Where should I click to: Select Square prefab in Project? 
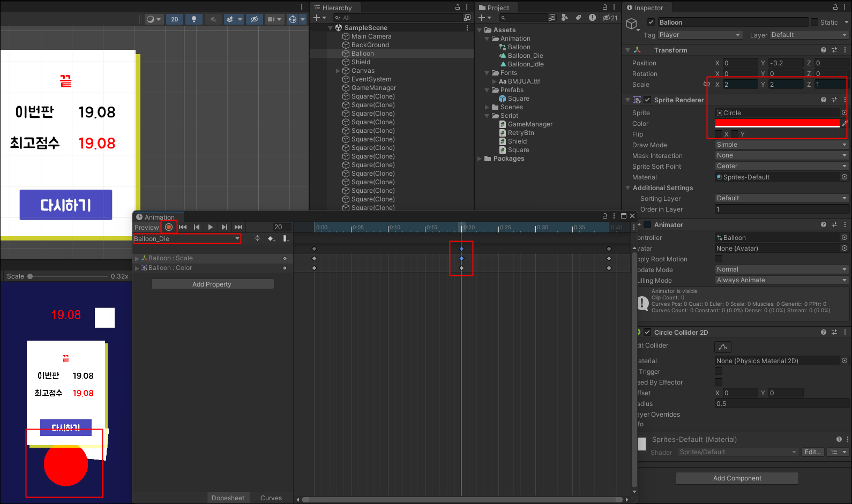518,99
